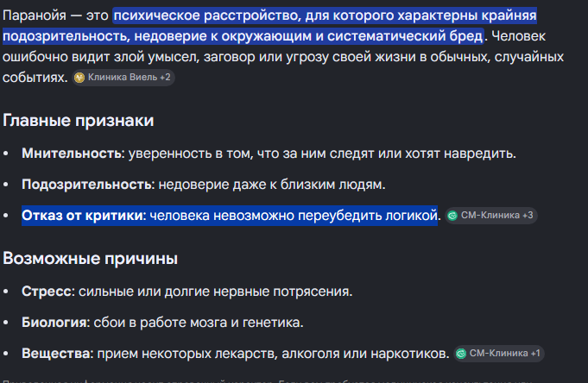Click the bold word Вещества

[x=56, y=354]
